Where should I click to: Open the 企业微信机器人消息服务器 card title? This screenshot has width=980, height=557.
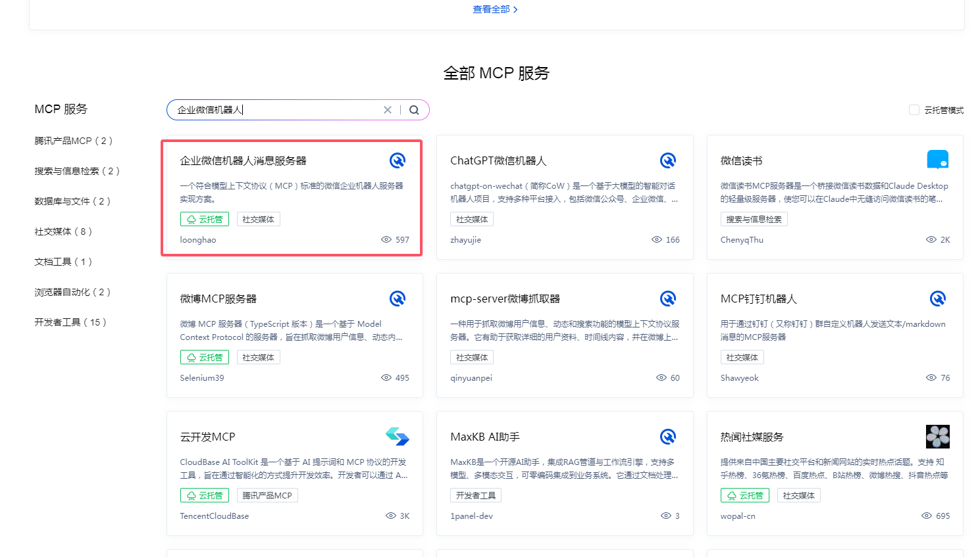click(244, 160)
